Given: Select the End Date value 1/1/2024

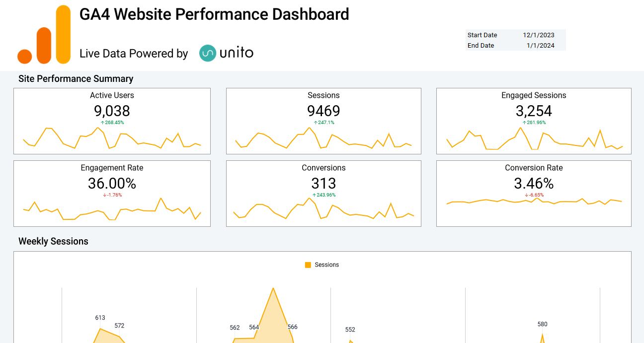Looking at the screenshot, I should pyautogui.click(x=541, y=46).
